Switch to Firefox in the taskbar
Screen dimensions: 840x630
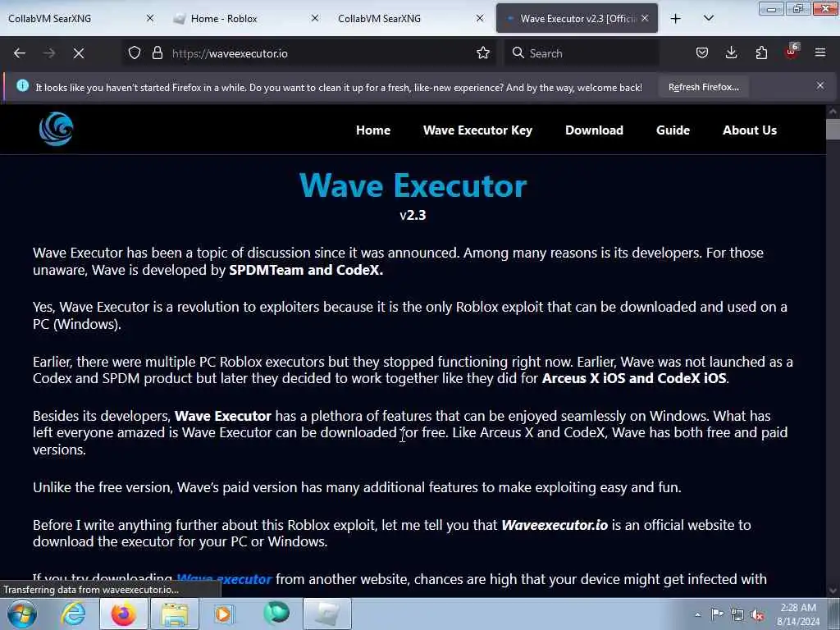(x=124, y=614)
